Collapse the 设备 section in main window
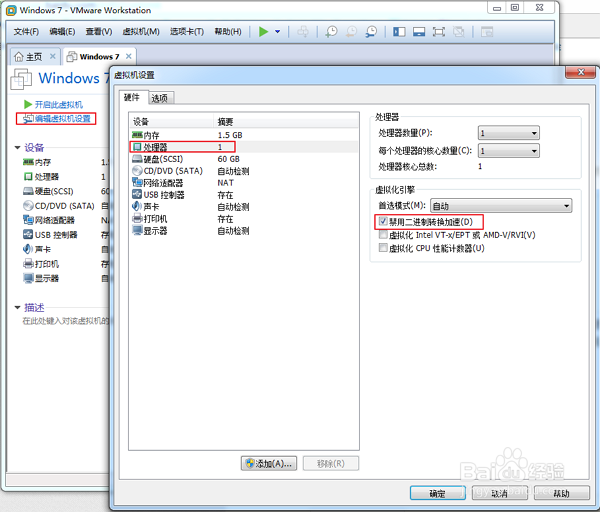600x512 pixels. 17,148
